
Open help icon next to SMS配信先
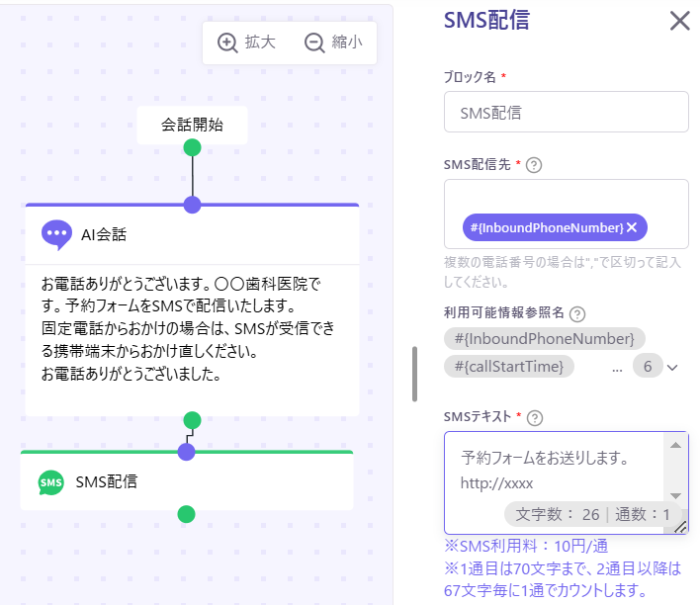[534, 165]
